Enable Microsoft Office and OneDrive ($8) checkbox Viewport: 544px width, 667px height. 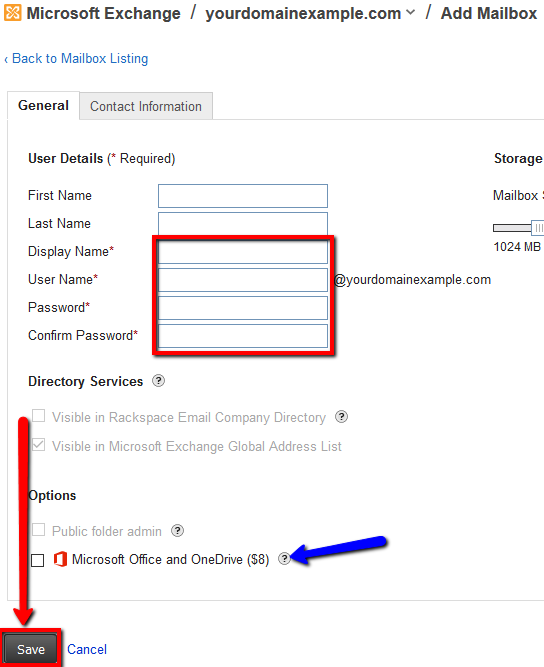pos(37,560)
